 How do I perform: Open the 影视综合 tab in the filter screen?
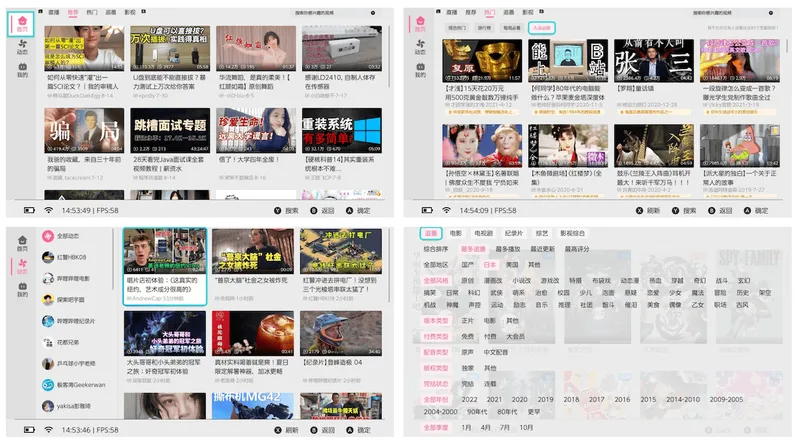tap(572, 233)
